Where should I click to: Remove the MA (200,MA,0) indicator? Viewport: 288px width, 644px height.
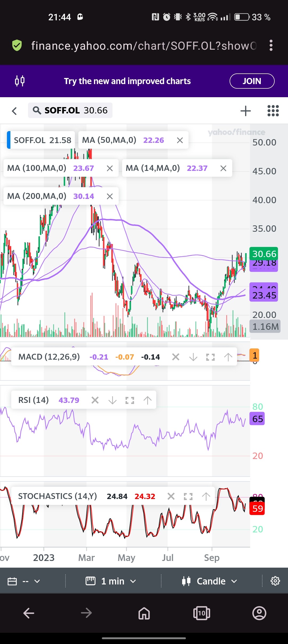(x=110, y=197)
